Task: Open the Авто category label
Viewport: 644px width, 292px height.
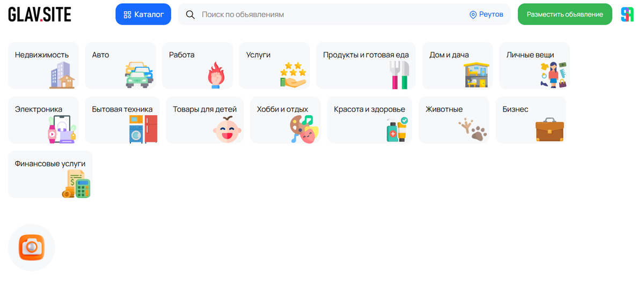Action: pos(100,55)
